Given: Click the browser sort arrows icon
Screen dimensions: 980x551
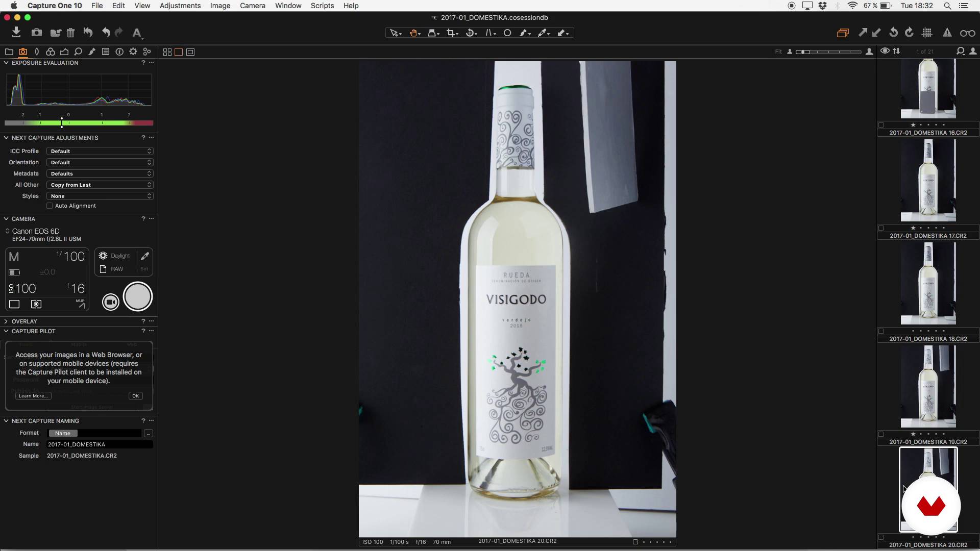Looking at the screenshot, I should click(897, 51).
